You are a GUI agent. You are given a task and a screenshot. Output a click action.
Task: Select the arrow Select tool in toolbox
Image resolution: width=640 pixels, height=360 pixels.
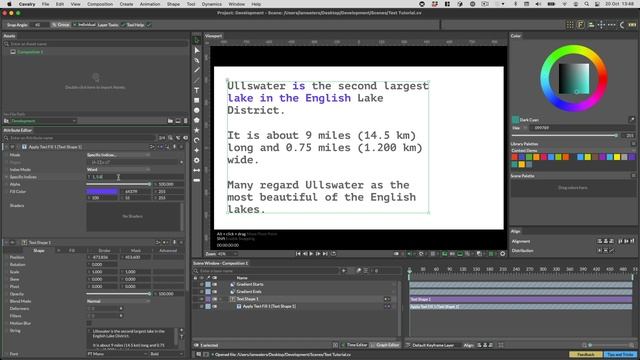coord(197,50)
